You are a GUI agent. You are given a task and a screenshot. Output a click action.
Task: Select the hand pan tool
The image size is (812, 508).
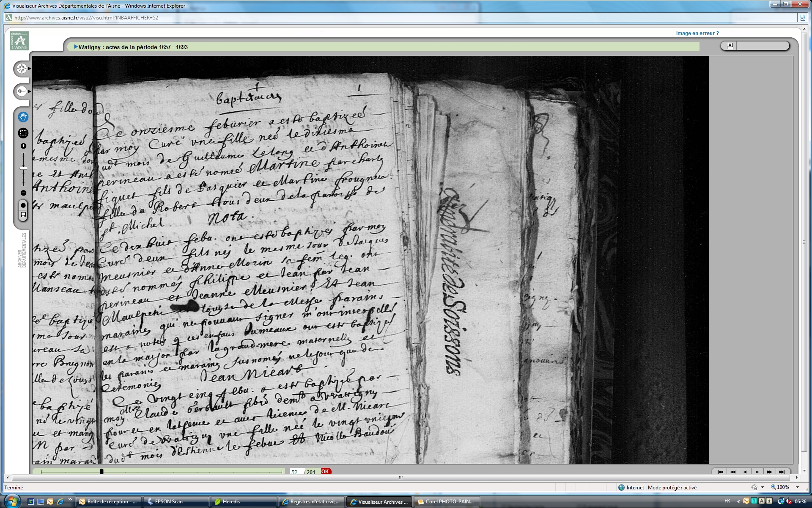23,117
